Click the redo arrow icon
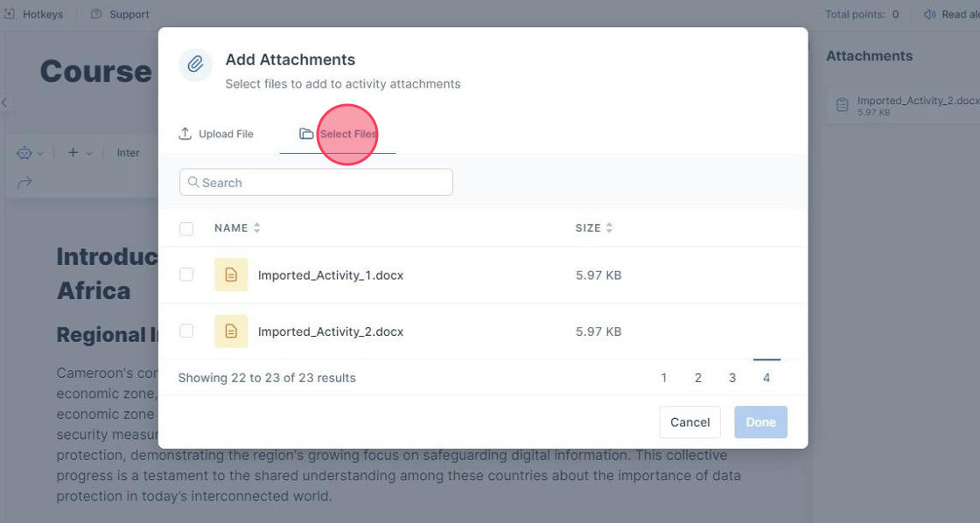This screenshot has width=980, height=523. point(24,182)
